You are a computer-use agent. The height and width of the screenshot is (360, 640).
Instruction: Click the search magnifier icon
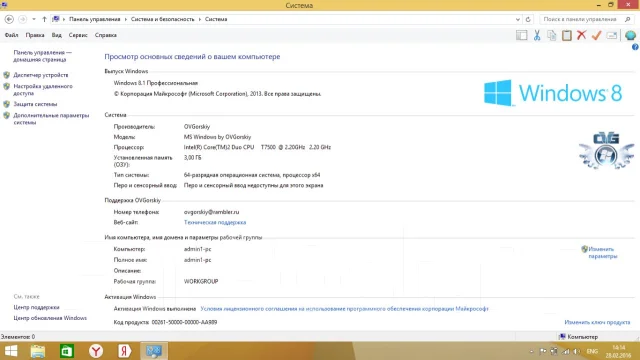627,19
